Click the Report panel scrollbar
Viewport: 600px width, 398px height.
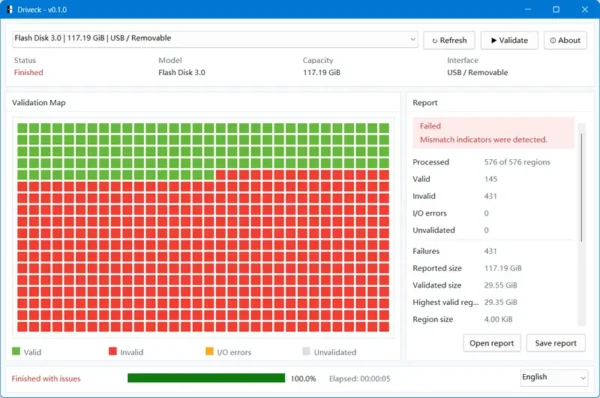click(x=581, y=188)
